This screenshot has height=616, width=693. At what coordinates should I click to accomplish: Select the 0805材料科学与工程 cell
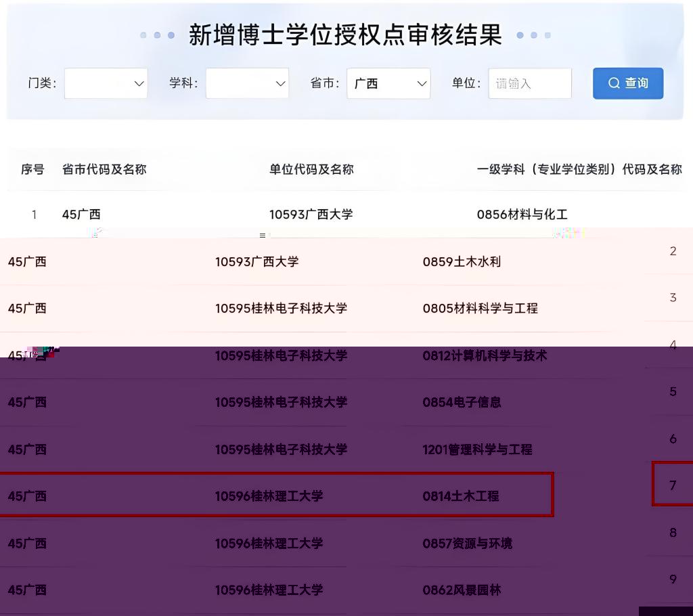pos(480,308)
